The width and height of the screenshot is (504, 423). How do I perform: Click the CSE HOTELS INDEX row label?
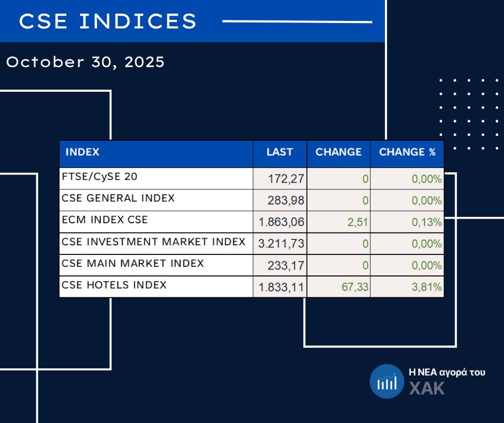pyautogui.click(x=114, y=285)
